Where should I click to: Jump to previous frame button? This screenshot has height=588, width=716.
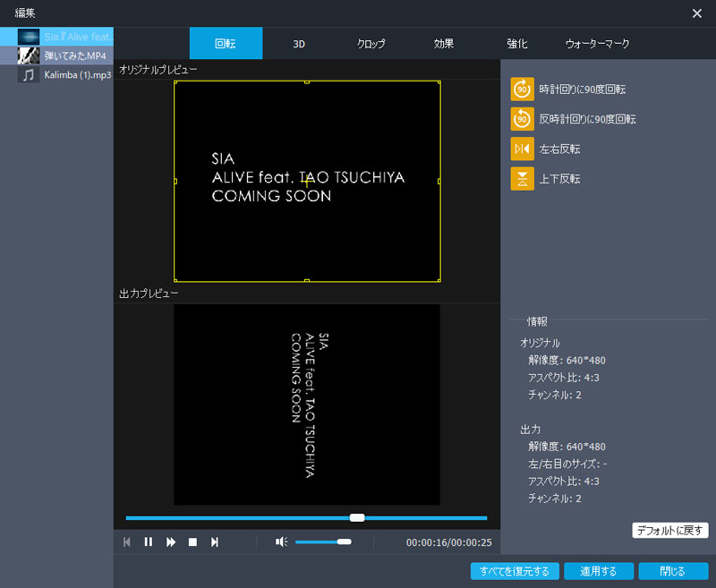[x=127, y=541]
